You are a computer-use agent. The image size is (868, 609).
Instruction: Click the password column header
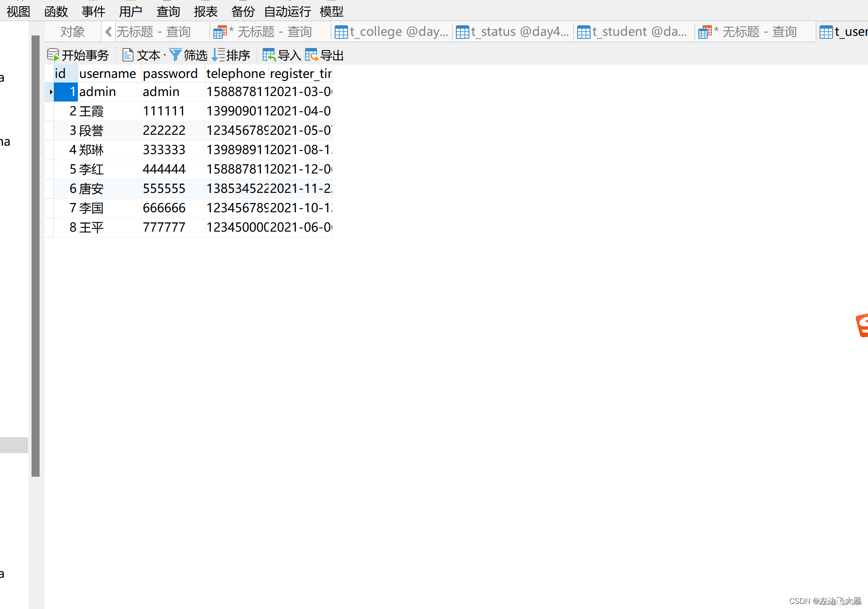173,73
